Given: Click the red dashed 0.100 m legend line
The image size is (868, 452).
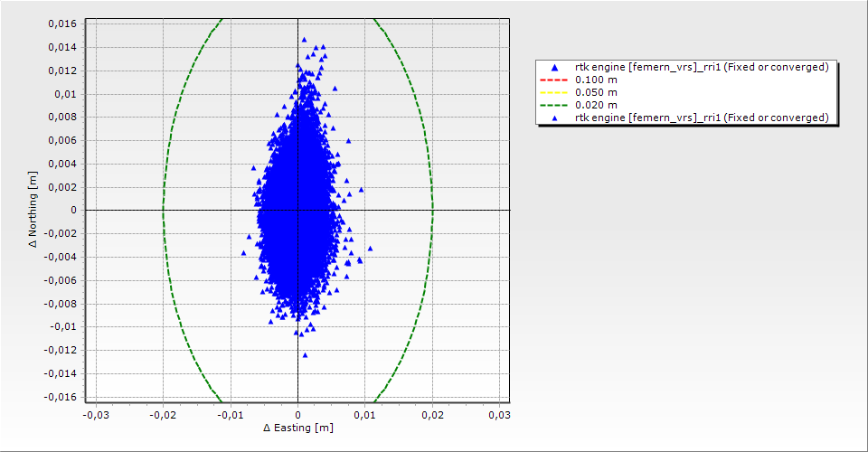Looking at the screenshot, I should click(x=555, y=80).
